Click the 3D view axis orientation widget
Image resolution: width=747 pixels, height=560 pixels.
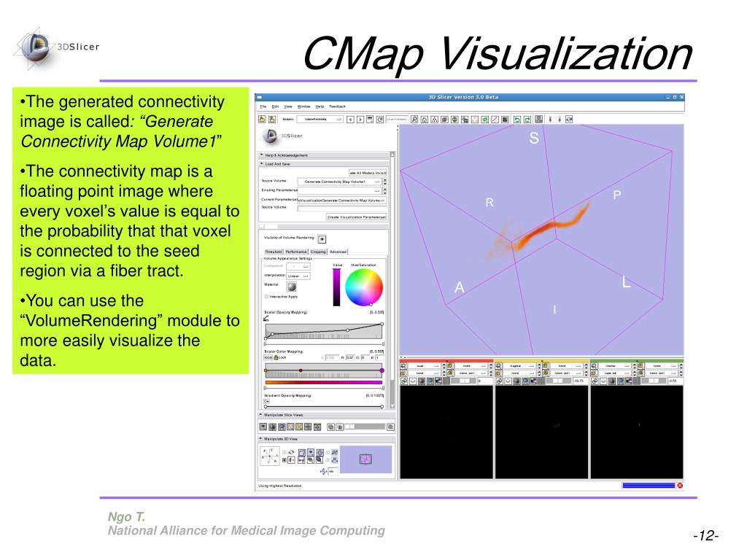coord(270,456)
